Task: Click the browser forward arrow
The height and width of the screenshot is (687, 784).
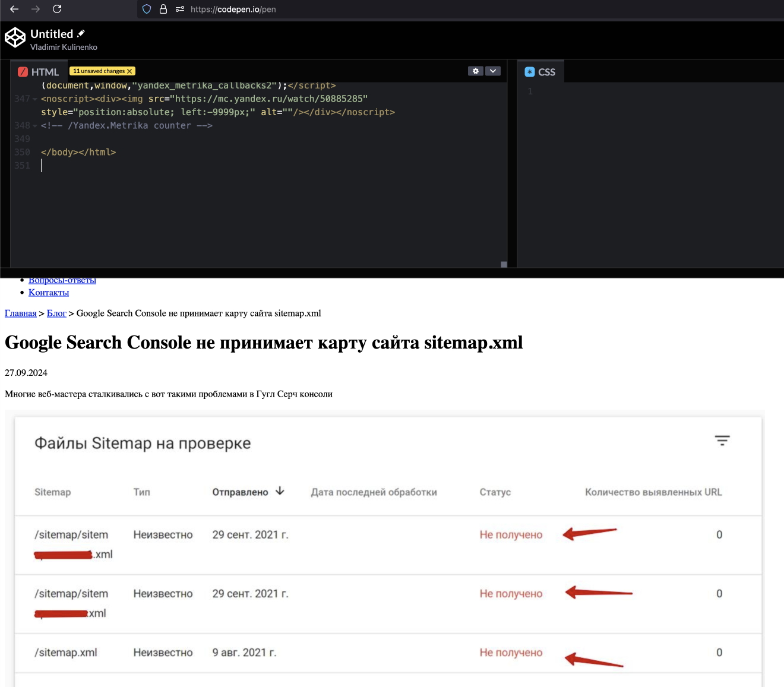Action: tap(36, 9)
